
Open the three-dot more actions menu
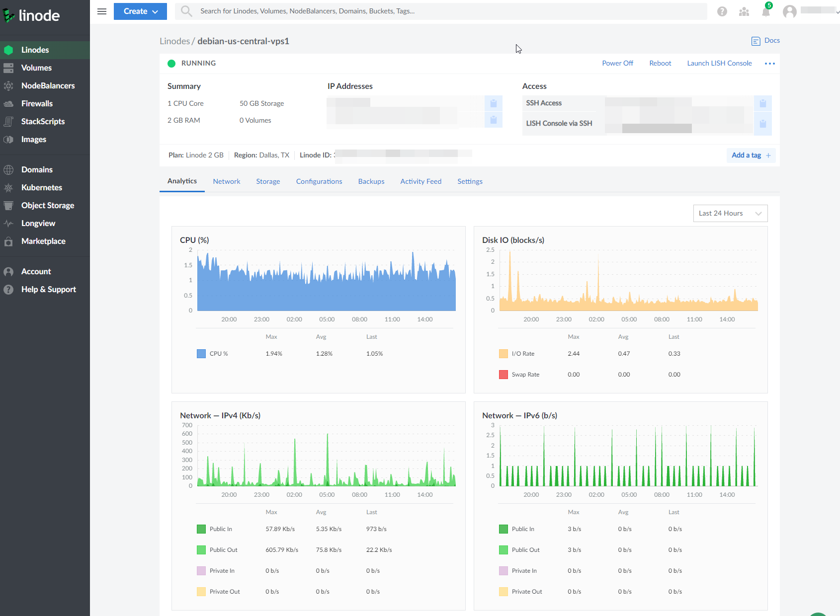pos(770,64)
